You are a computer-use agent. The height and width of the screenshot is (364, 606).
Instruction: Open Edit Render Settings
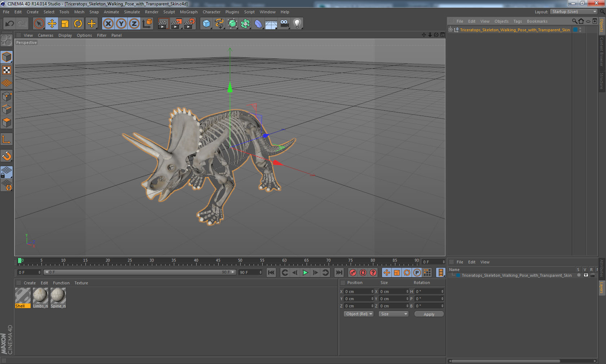coord(190,24)
